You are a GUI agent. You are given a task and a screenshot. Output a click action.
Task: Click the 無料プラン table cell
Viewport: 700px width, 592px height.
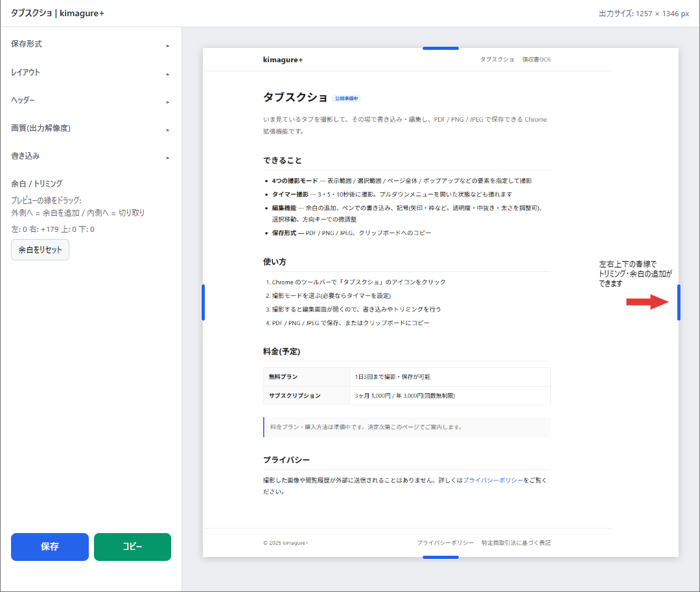click(306, 376)
